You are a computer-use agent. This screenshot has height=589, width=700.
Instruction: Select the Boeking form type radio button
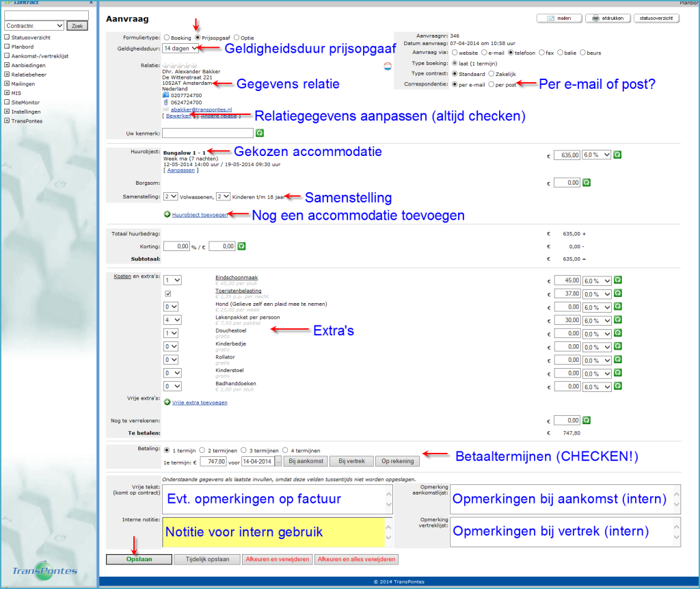[167, 38]
